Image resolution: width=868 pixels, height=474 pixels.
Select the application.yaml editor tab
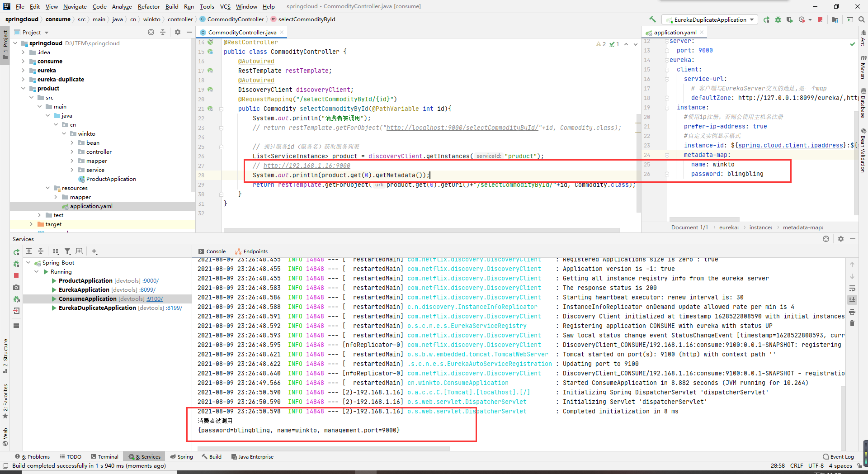pos(674,32)
